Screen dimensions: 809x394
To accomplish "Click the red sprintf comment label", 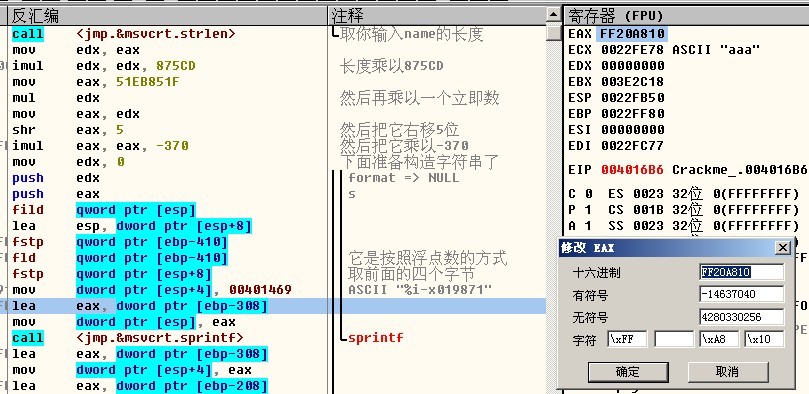I will click(376, 338).
